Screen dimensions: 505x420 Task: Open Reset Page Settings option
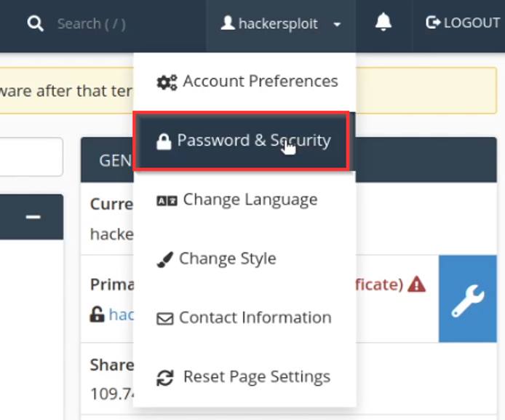(256, 377)
